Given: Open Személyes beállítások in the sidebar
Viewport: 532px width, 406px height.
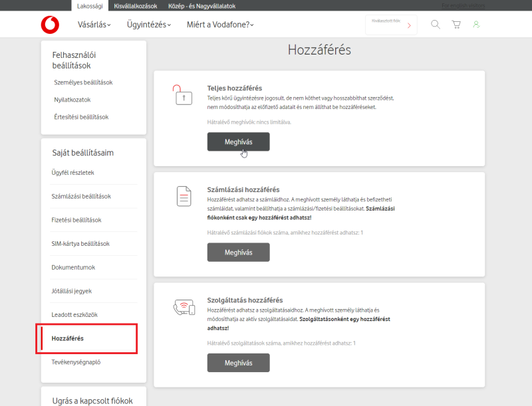Looking at the screenshot, I should coord(83,82).
